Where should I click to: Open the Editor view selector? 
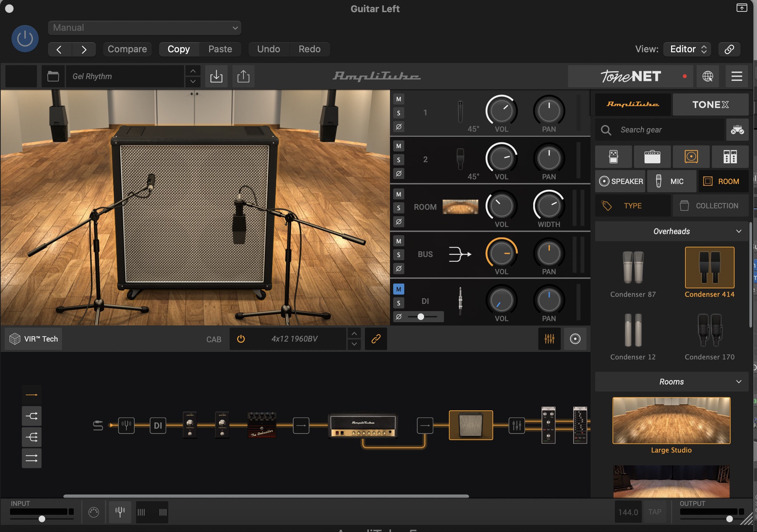[x=687, y=49]
